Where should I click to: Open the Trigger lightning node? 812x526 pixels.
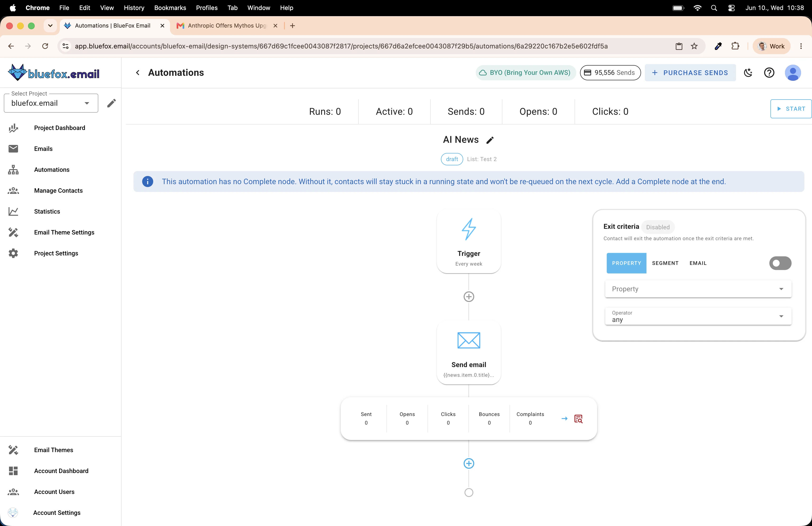click(469, 241)
